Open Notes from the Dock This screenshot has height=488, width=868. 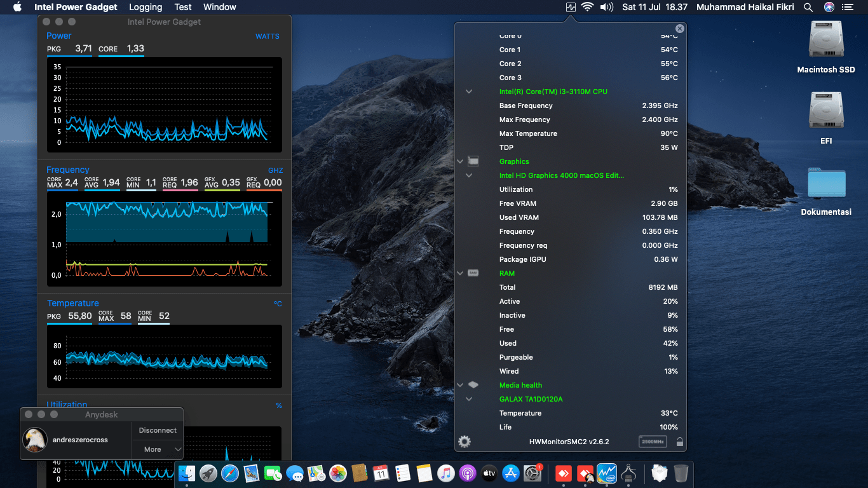[x=424, y=473]
